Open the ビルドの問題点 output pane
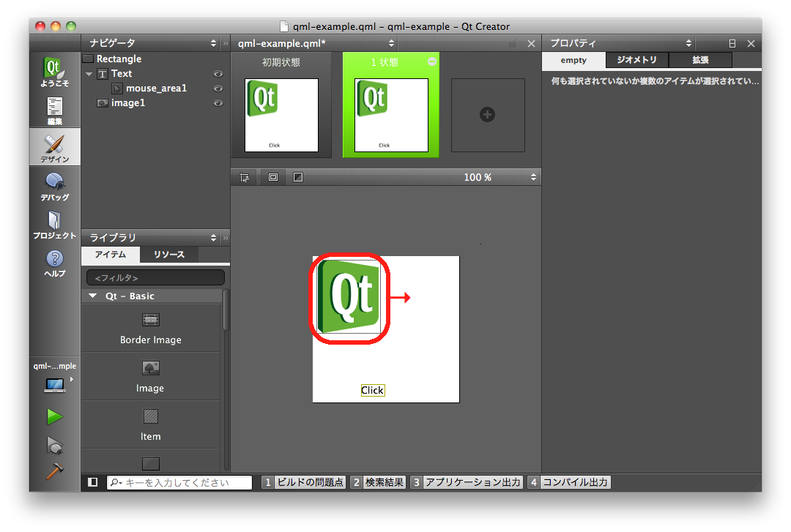791x532 pixels. pos(303,482)
